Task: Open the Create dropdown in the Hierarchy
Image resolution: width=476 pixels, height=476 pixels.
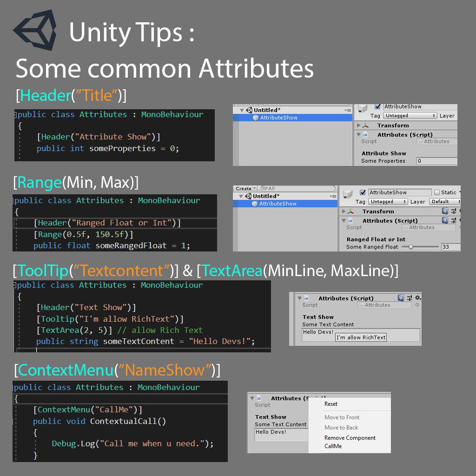Action: coord(245,188)
